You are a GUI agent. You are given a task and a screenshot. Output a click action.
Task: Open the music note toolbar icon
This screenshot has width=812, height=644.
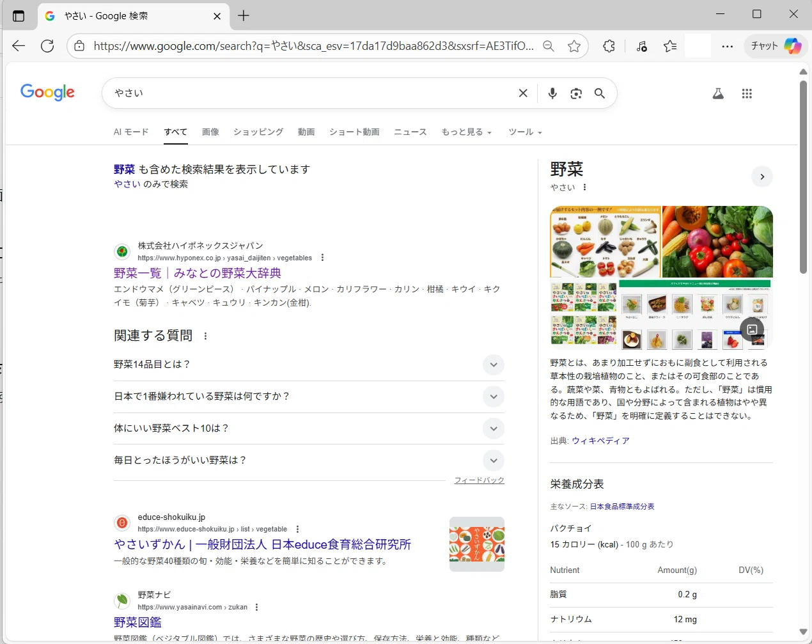pos(642,46)
